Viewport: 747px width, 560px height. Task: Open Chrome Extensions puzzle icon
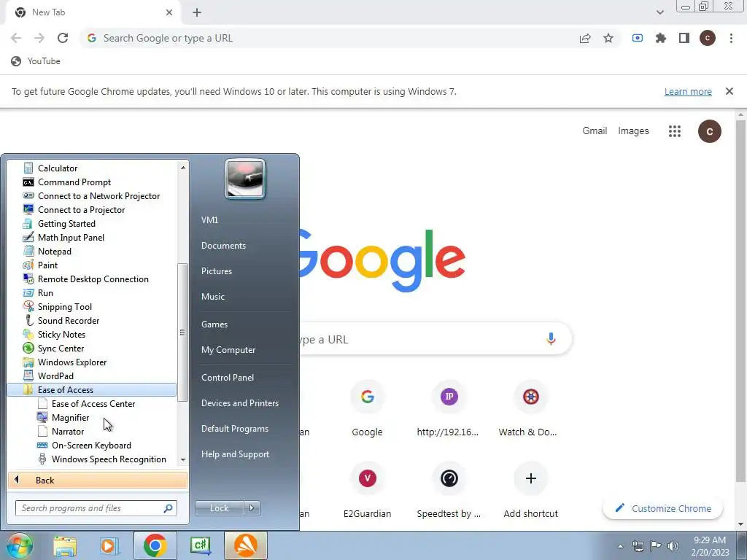click(661, 38)
